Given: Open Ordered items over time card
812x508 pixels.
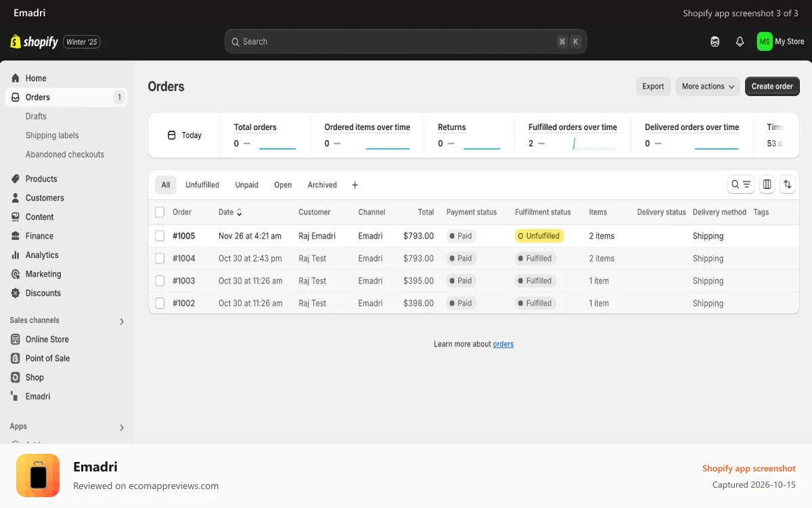Looking at the screenshot, I should coord(367,135).
